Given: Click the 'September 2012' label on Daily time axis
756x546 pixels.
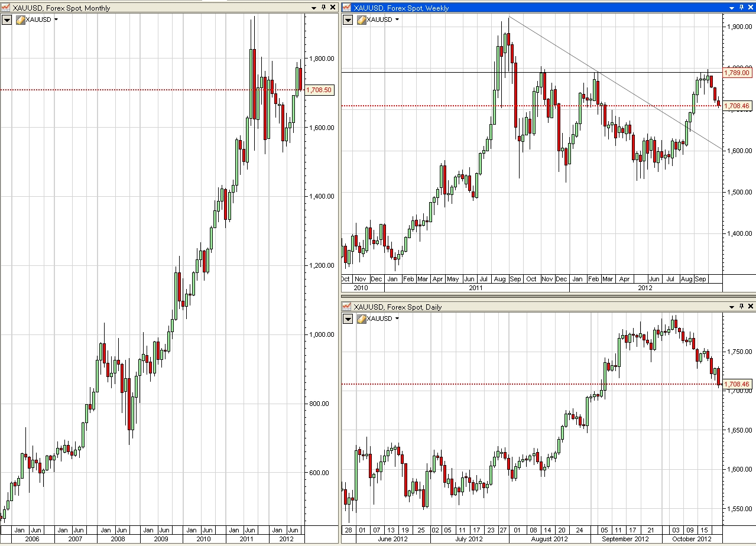Looking at the screenshot, I should 625,539.
